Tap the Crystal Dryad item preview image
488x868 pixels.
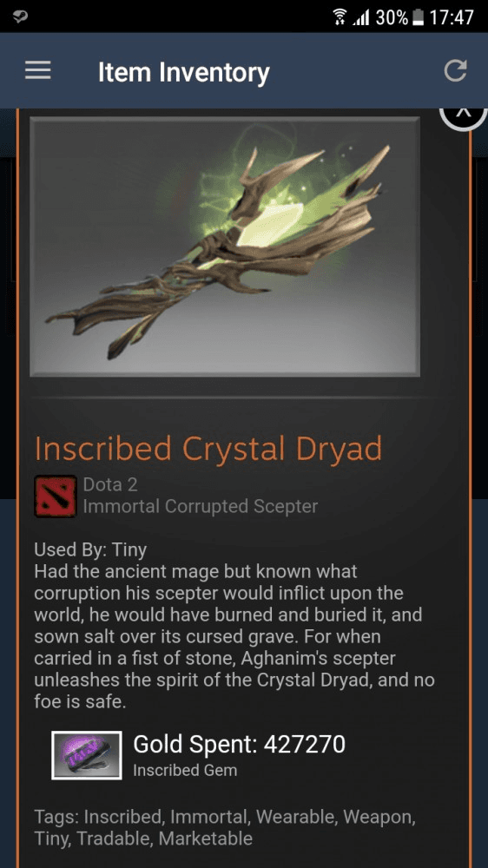(224, 247)
